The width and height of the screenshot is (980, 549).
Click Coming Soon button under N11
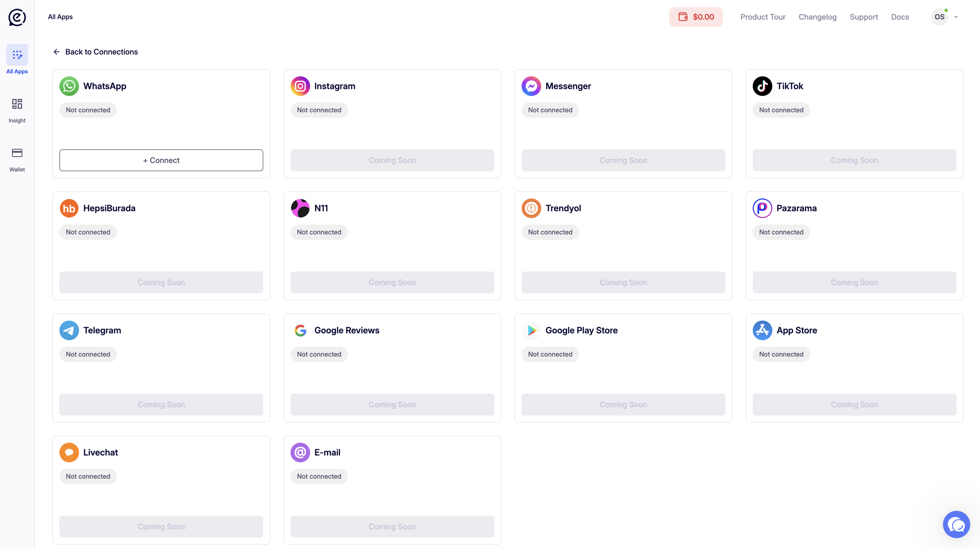[392, 282]
